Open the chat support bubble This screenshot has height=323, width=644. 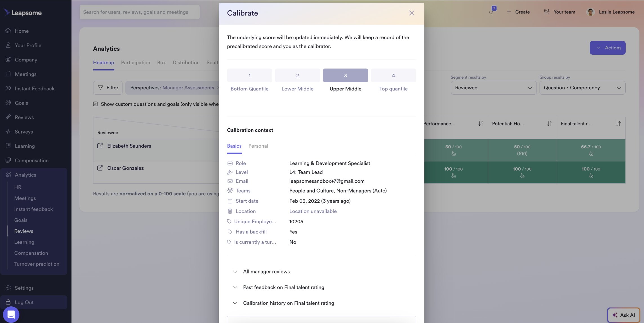[11, 314]
